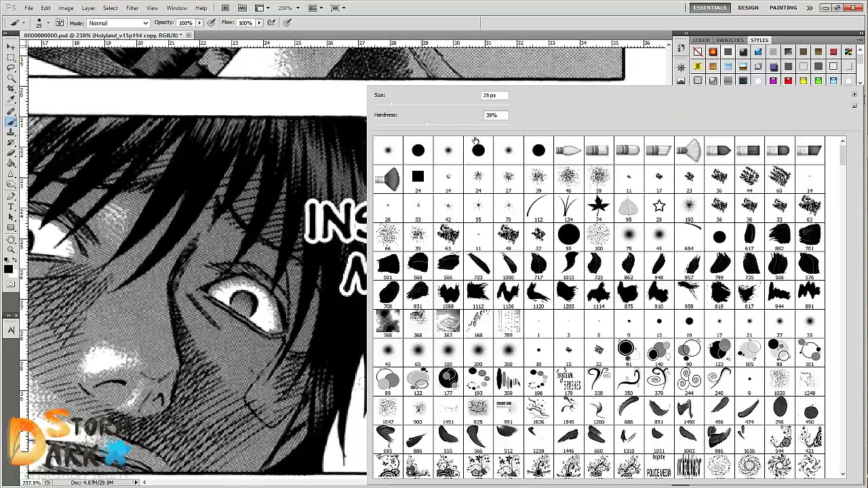
Task: Pick the brush preset labeled 1088
Action: tap(448, 295)
